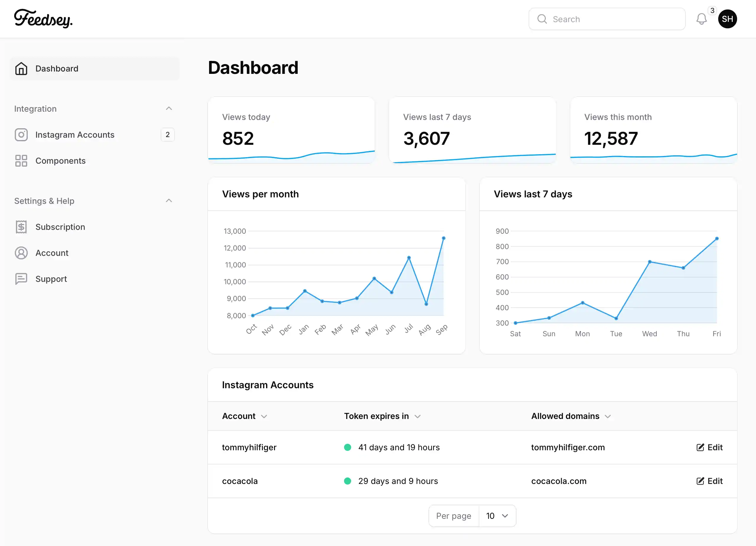The image size is (756, 546).
Task: Sort by the Account column
Action: coord(245,416)
